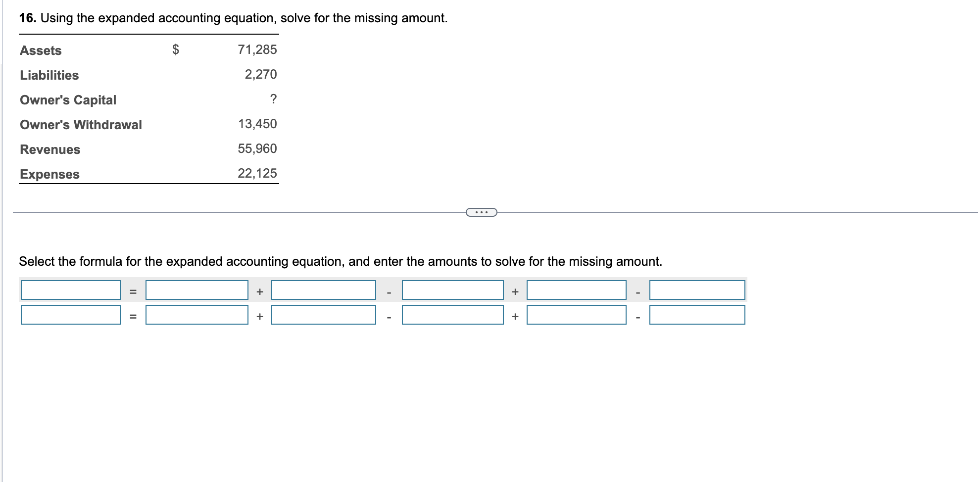This screenshot has height=482, width=980.
Task: Open the dropdown after the minus sign, top row
Action: 451,291
